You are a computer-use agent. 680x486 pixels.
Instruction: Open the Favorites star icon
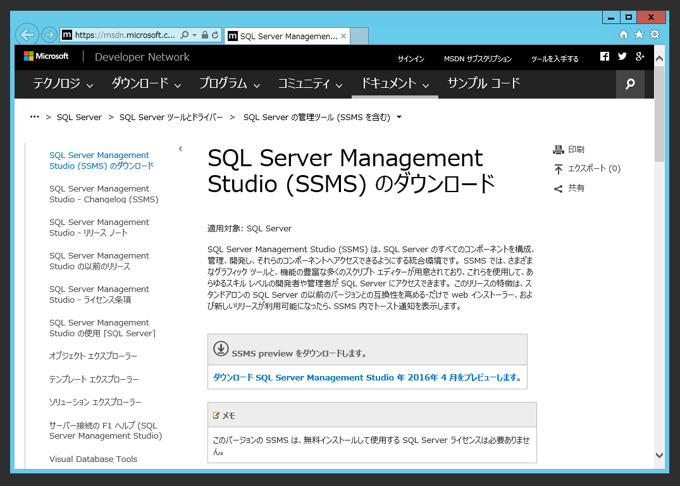pos(639,34)
